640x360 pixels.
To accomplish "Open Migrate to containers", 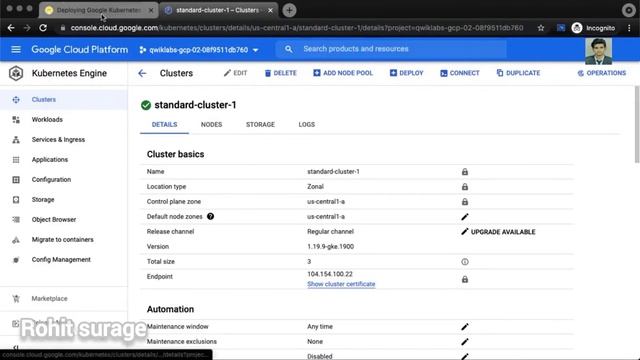I will (x=62, y=240).
